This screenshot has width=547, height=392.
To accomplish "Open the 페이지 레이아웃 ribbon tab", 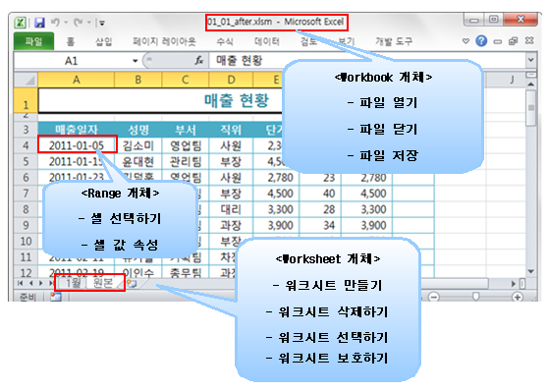I will (164, 42).
